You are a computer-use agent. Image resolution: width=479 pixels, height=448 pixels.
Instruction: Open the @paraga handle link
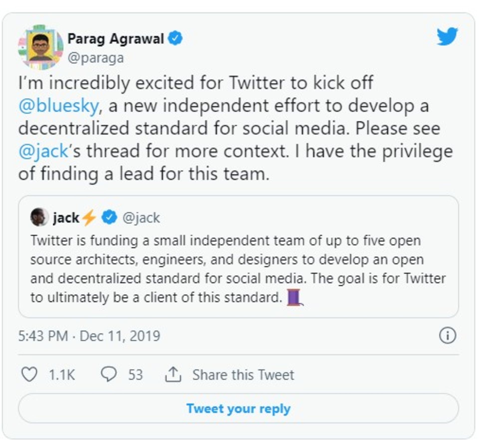pyautogui.click(x=96, y=58)
